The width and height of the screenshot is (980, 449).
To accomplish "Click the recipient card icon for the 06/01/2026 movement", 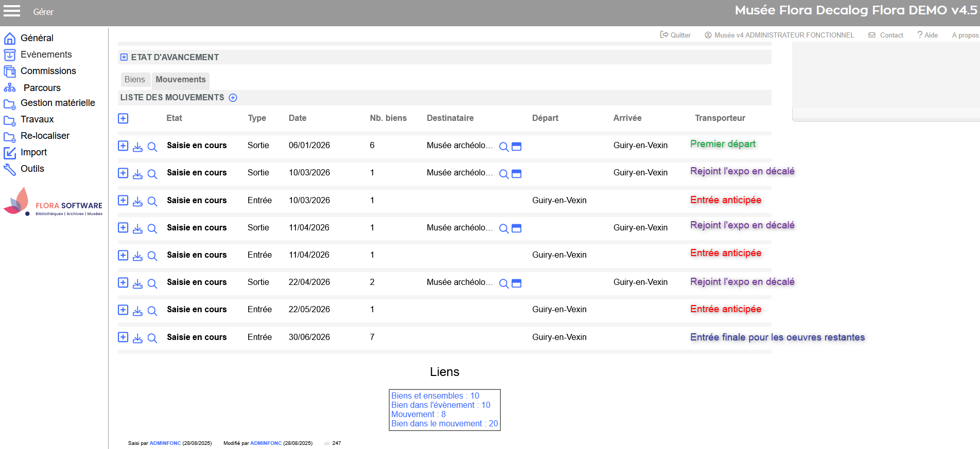I will (x=517, y=147).
